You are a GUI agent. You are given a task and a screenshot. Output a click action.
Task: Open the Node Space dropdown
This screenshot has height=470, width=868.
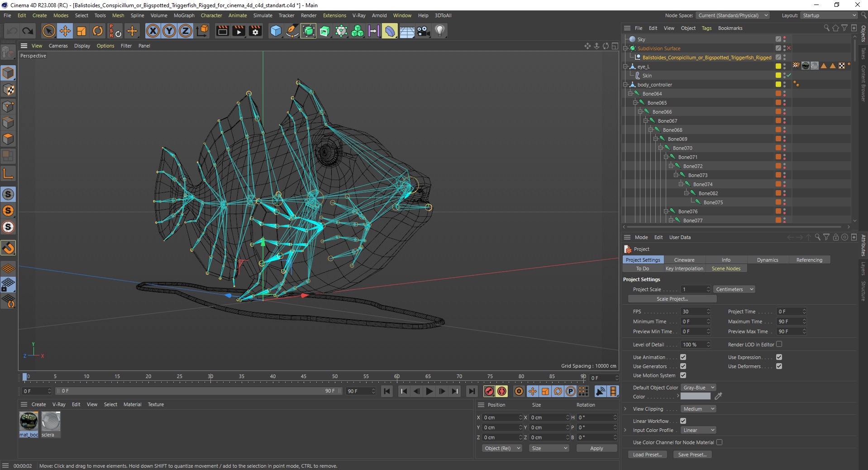733,15
